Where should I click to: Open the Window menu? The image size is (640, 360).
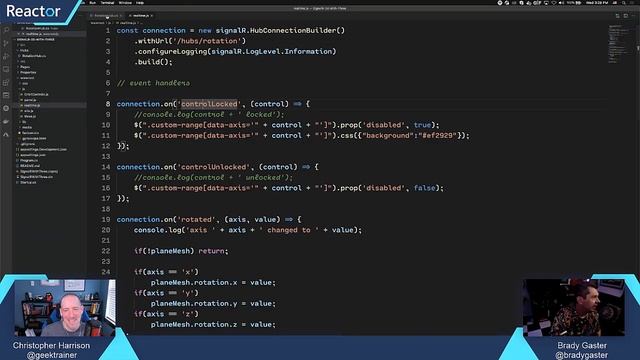pyautogui.click(x=125, y=2)
